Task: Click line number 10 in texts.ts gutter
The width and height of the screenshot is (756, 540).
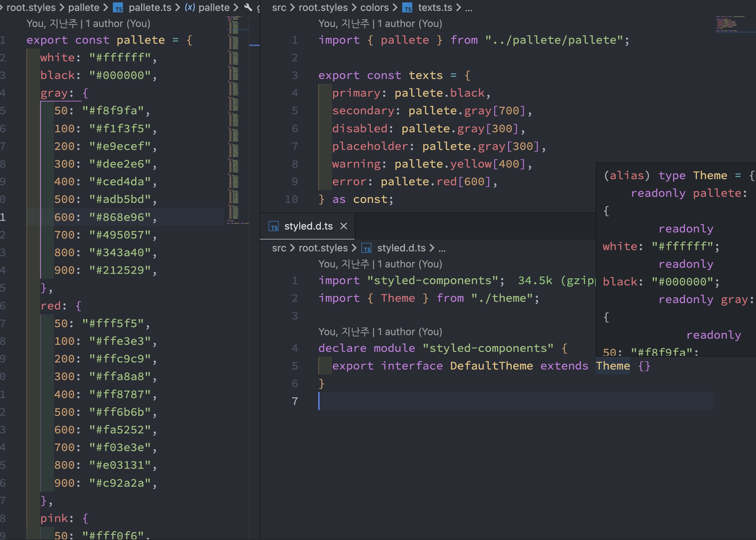Action: [291, 199]
